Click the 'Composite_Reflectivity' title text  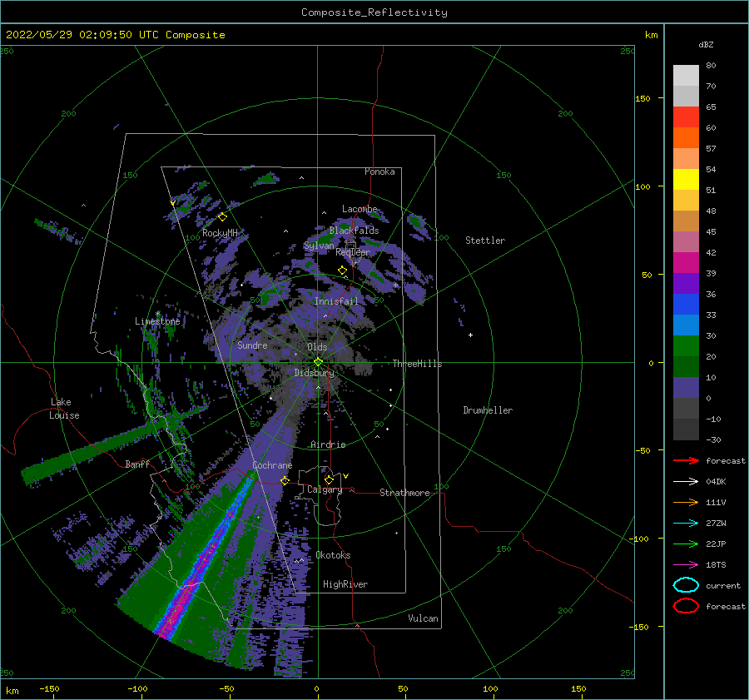click(374, 12)
